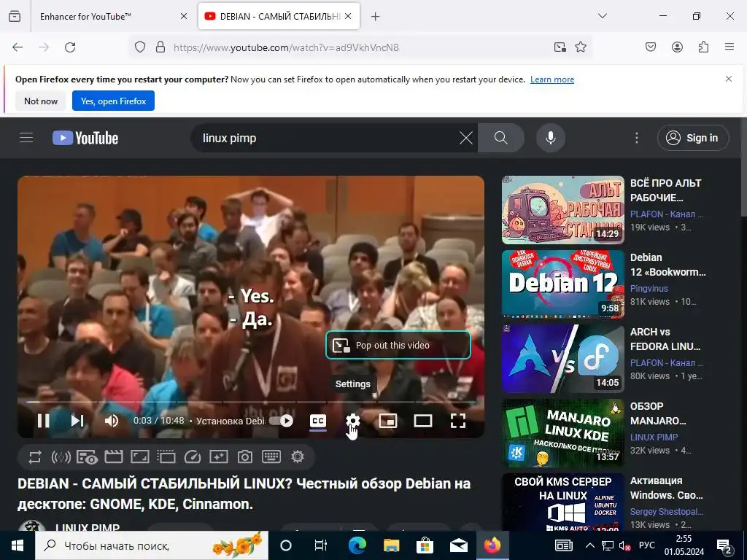Go to YouTube home via logo
The image size is (747, 560).
coord(85,138)
